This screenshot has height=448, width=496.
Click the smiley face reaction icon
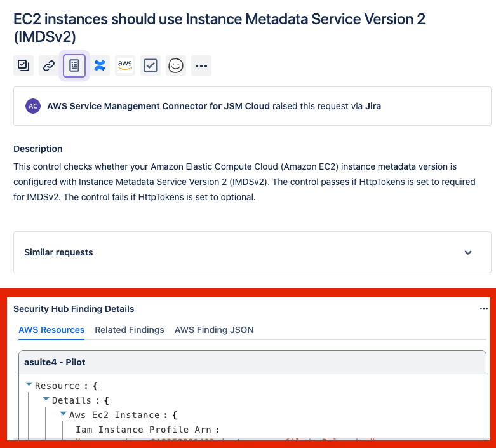tap(176, 65)
